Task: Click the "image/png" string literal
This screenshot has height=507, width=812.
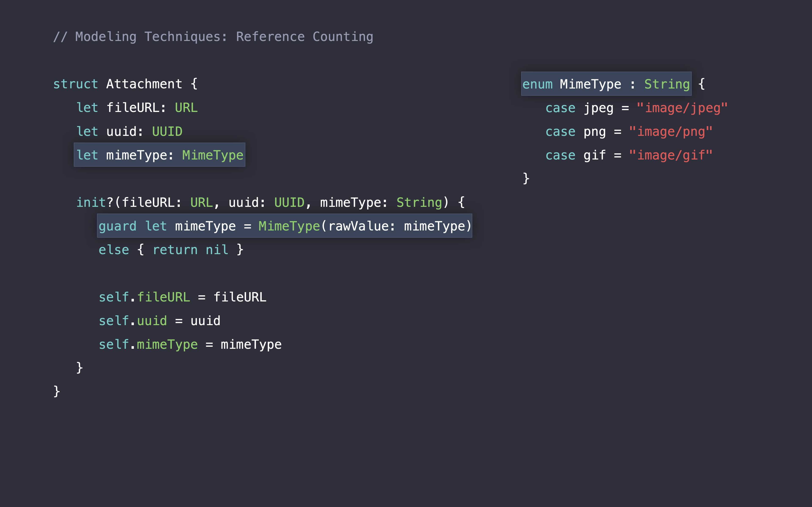Action: point(670,131)
